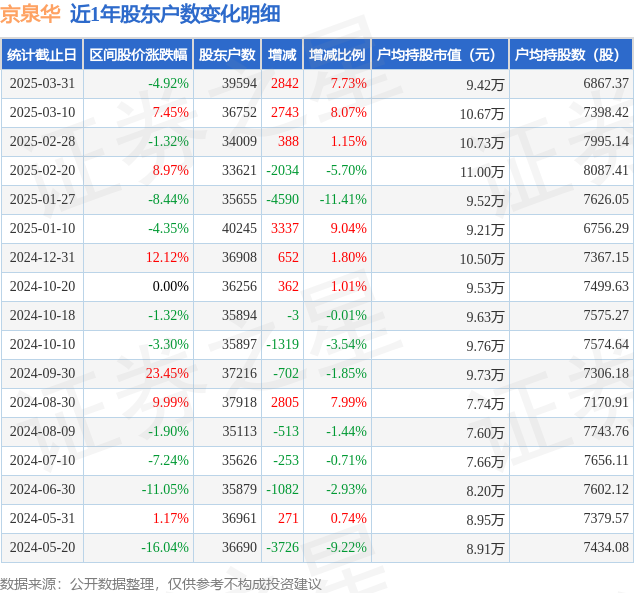Screen dimensions: 634x593
Task: Click the 数据来源 disclaimer footer text
Action: [x=161, y=585]
